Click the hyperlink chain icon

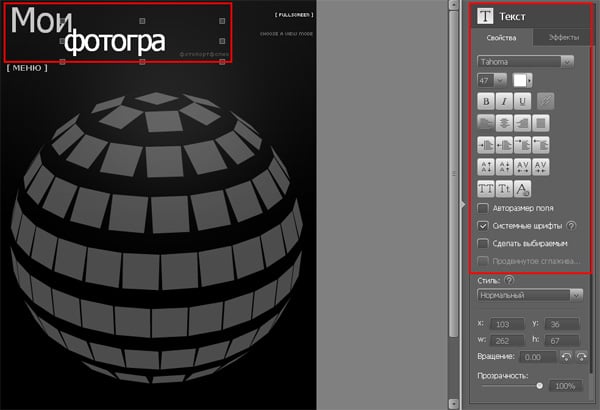coord(545,100)
